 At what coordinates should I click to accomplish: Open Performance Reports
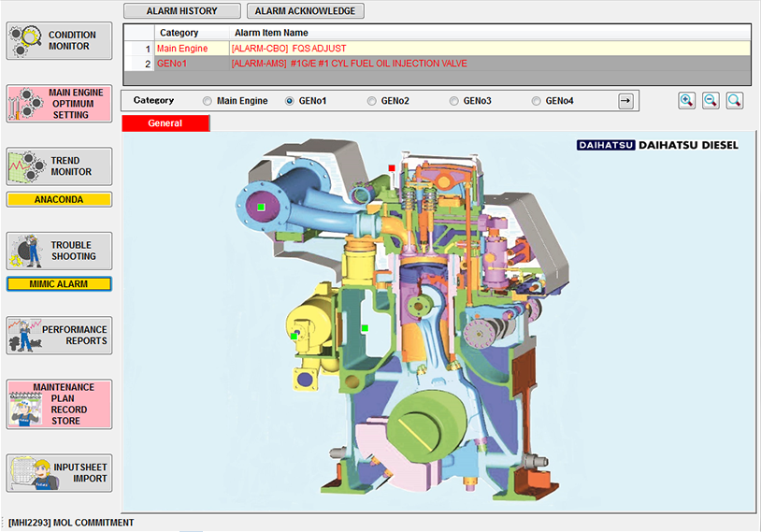59,335
